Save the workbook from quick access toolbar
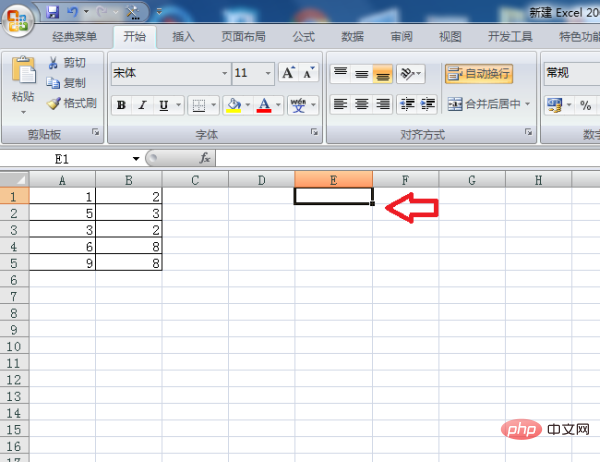 point(52,12)
